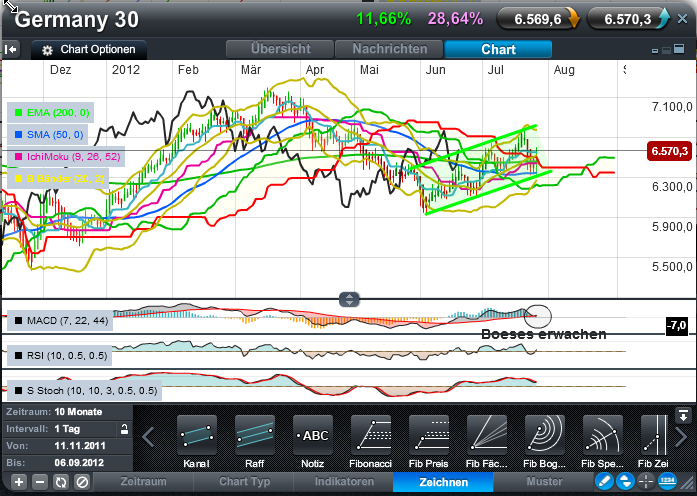Switch to the Nachrichten tab
Screen dimensions: 697x496
(389, 49)
